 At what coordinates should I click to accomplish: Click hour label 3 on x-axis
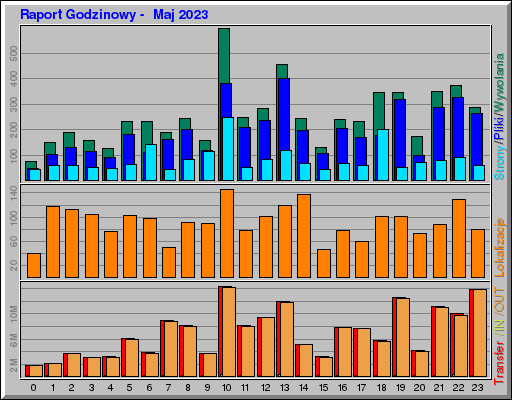(91, 388)
